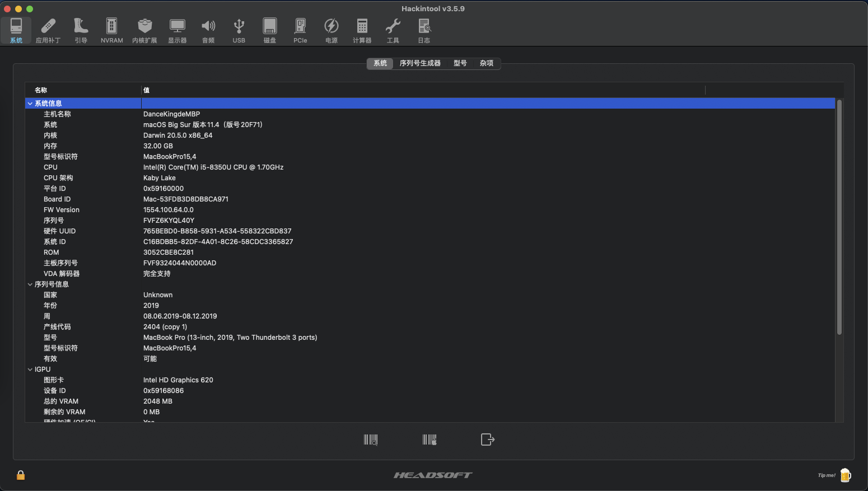
Task: Select the 剩余的 VRAM row
Action: click(430, 412)
